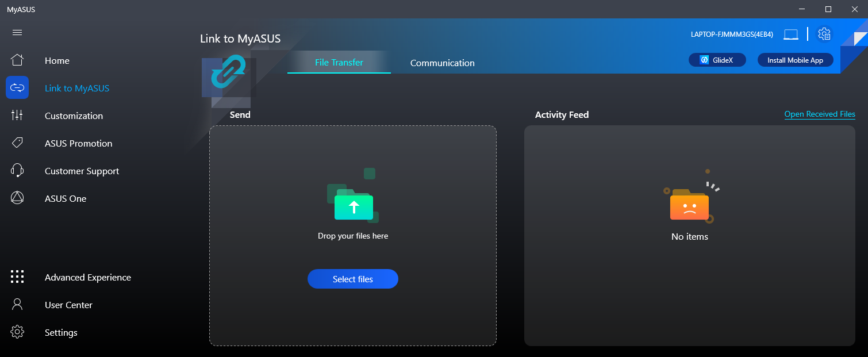Click the Link to MyASUS page title

point(240,39)
